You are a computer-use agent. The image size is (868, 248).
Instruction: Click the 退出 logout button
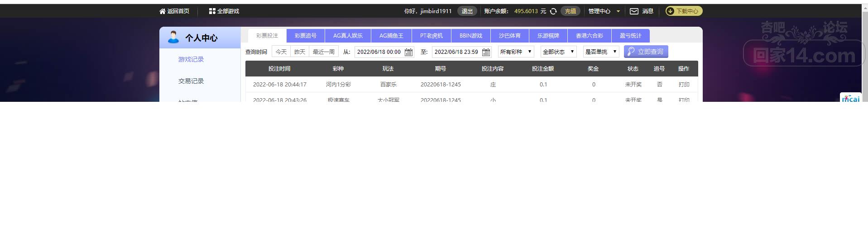[467, 11]
